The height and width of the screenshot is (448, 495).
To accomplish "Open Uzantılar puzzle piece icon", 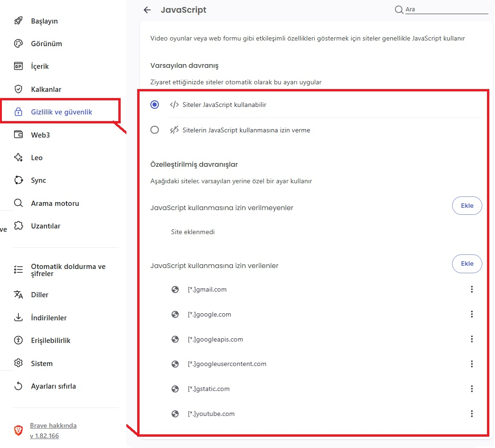I will point(18,226).
